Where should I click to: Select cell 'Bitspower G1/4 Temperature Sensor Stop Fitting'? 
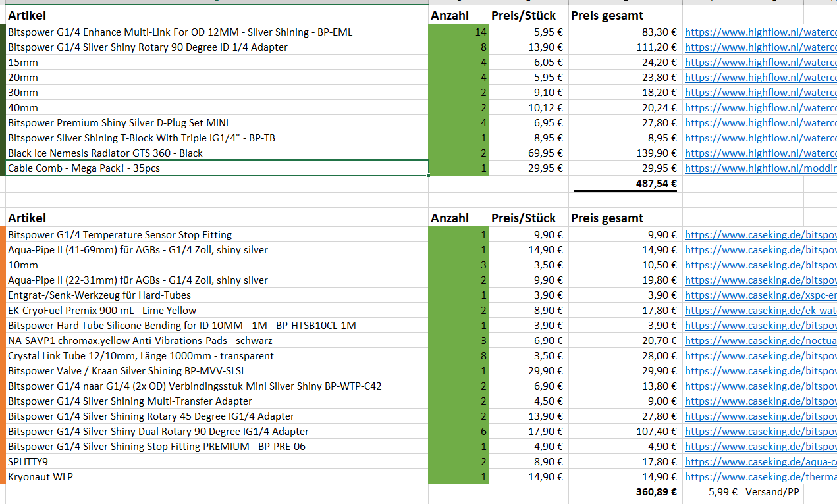pos(217,234)
